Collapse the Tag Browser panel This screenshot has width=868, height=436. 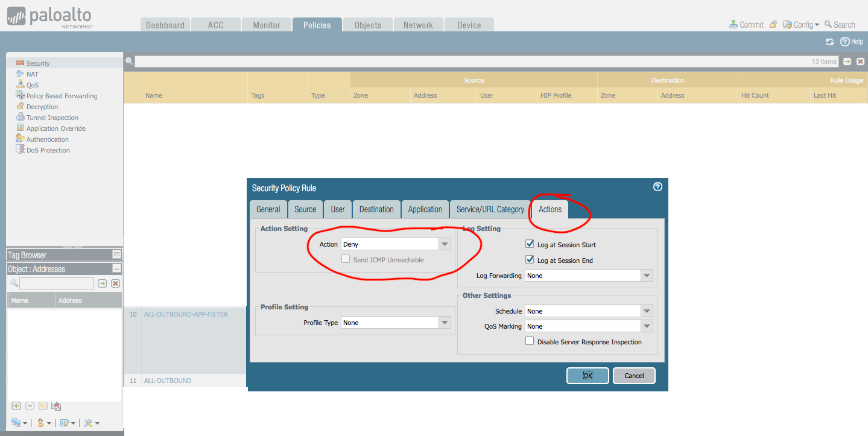[116, 255]
